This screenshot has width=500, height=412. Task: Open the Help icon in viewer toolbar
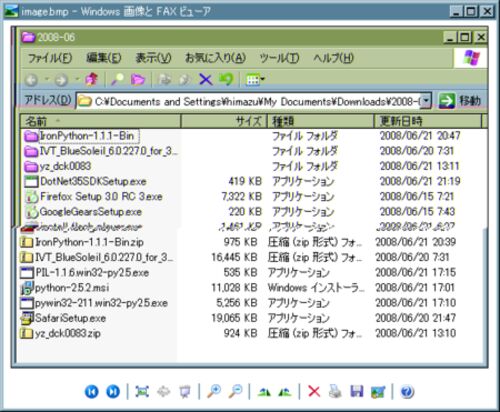(407, 392)
